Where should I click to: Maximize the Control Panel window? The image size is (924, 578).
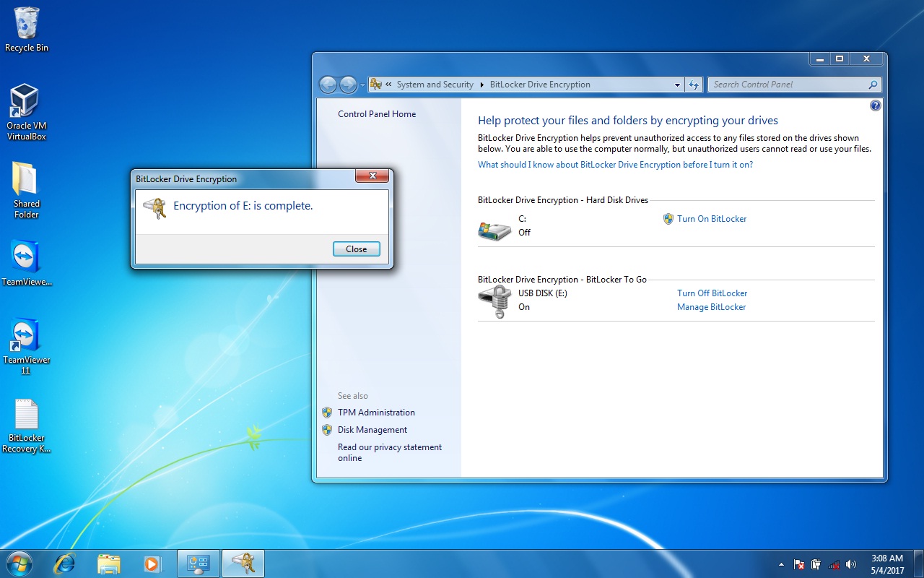(x=839, y=59)
